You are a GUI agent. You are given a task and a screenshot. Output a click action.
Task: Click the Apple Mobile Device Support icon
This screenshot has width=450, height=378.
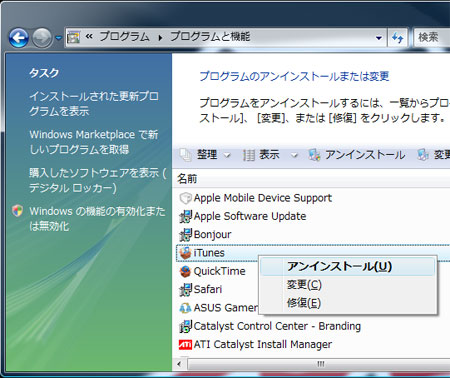[185, 198]
